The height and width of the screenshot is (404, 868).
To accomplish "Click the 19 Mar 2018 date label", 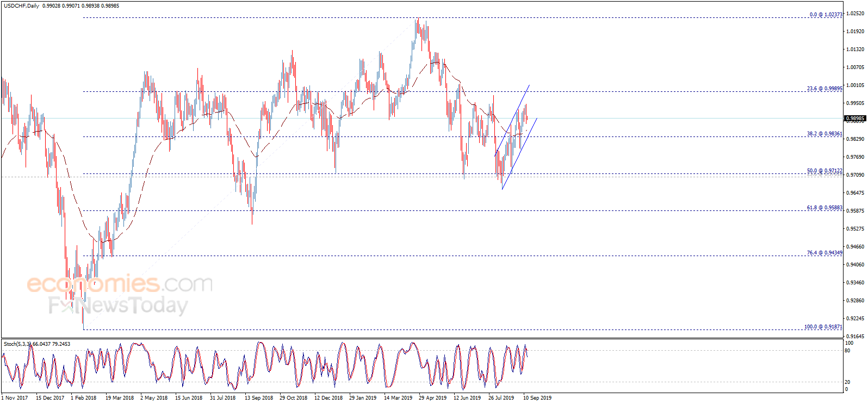I will tap(120, 398).
